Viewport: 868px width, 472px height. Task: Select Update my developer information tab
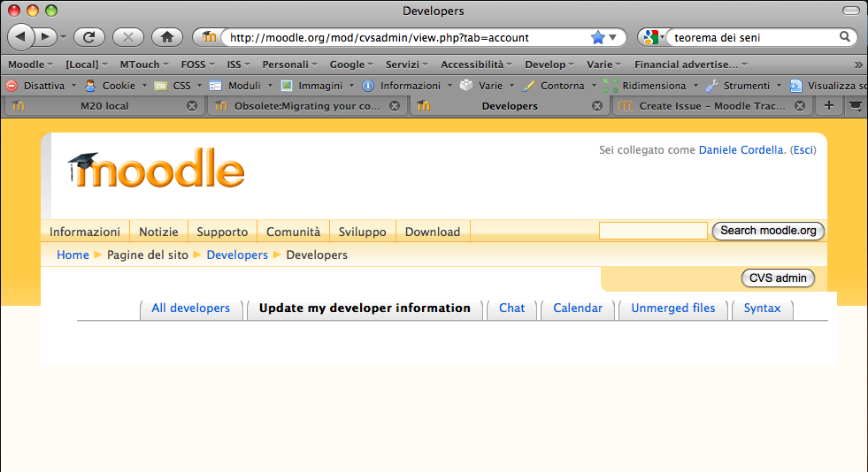click(365, 308)
